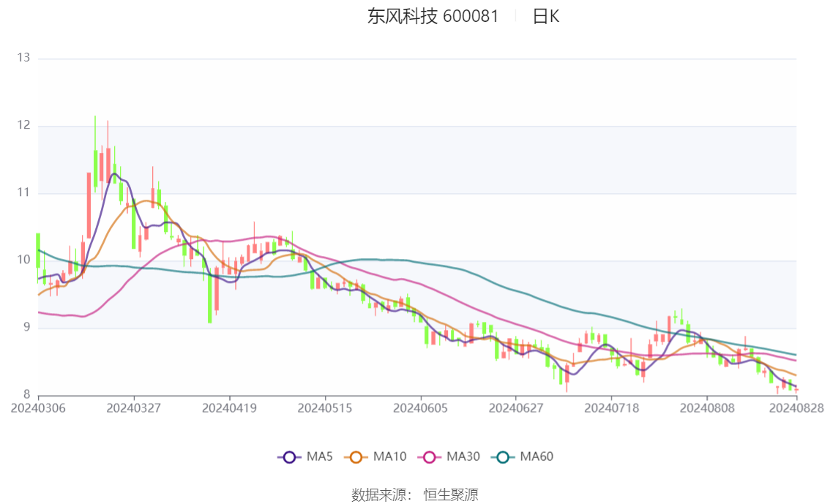This screenshot has height=504, width=830.
Task: Click x-axis date label 20240718
Action: (x=611, y=408)
